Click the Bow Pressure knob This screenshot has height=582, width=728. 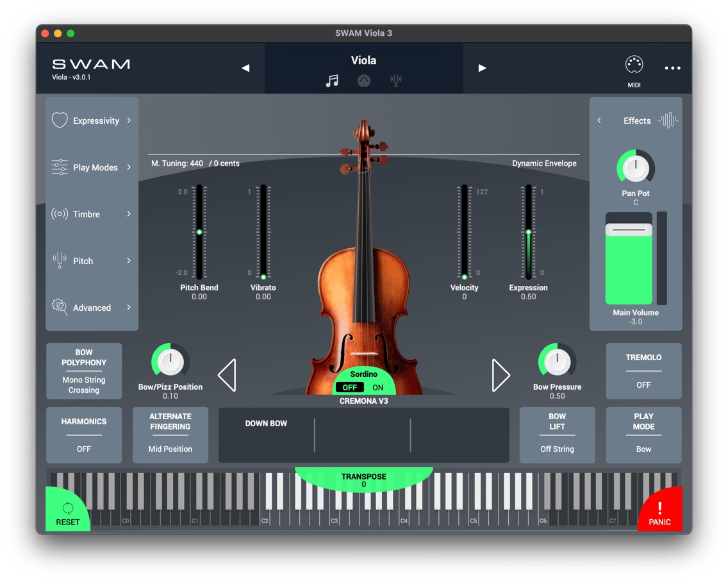(x=557, y=362)
